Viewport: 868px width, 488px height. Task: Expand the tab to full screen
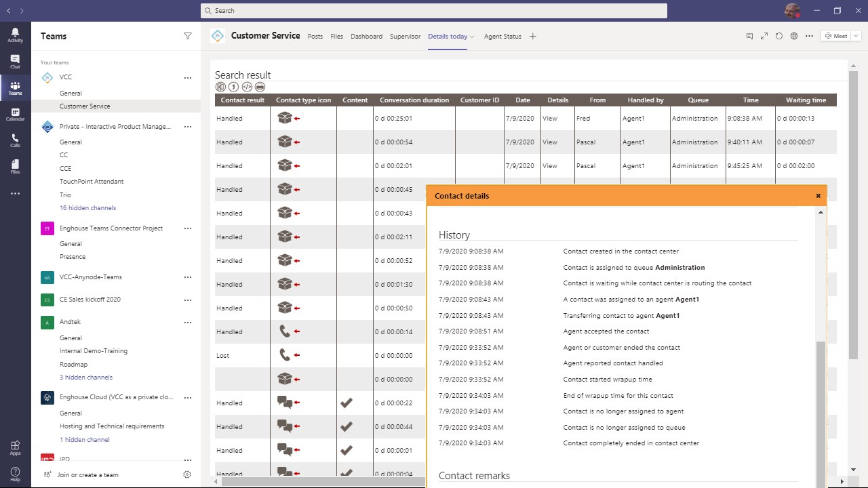click(764, 37)
